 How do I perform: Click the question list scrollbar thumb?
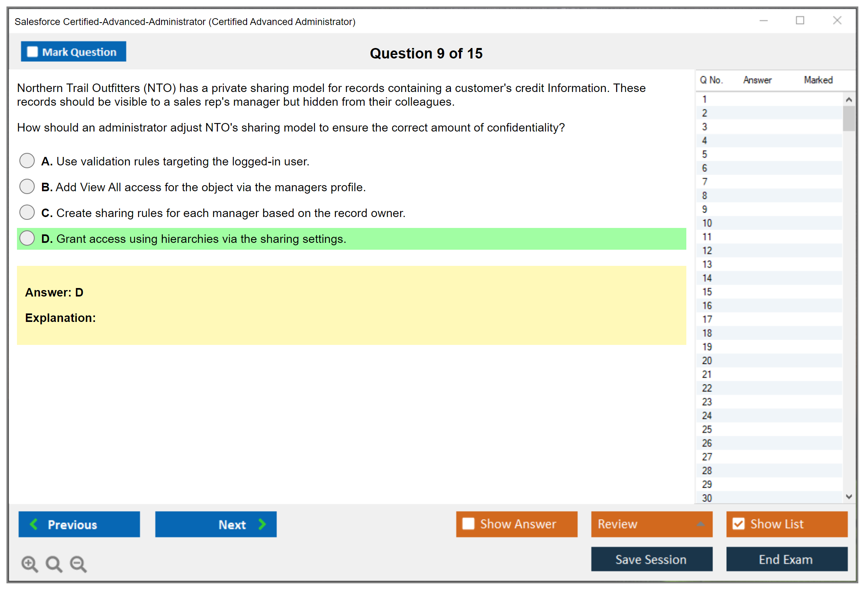click(x=849, y=118)
